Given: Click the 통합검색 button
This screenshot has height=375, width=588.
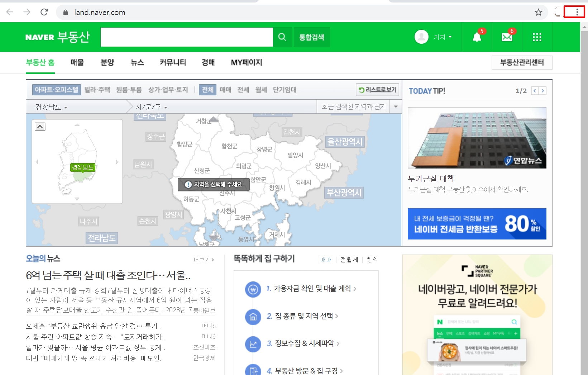Looking at the screenshot, I should coord(312,37).
